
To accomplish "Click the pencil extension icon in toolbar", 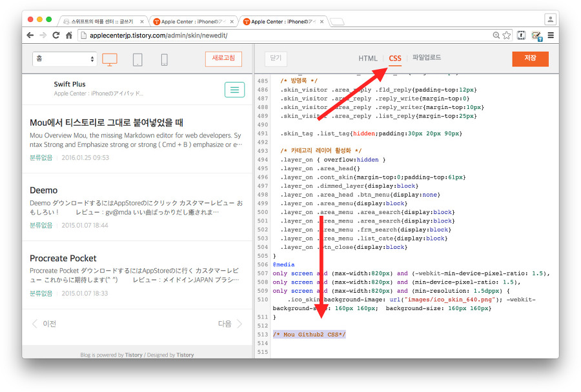I will pos(536,36).
